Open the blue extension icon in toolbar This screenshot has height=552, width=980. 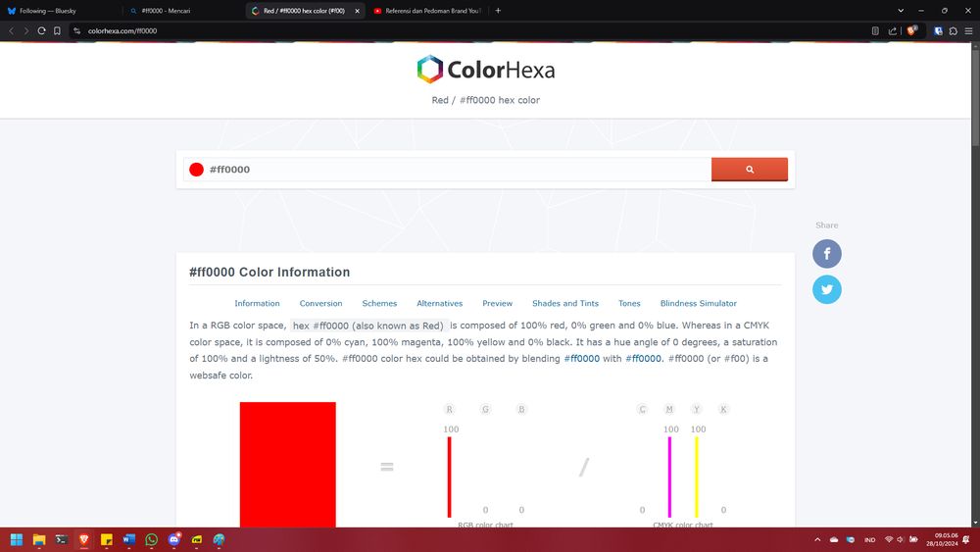(x=938, y=30)
